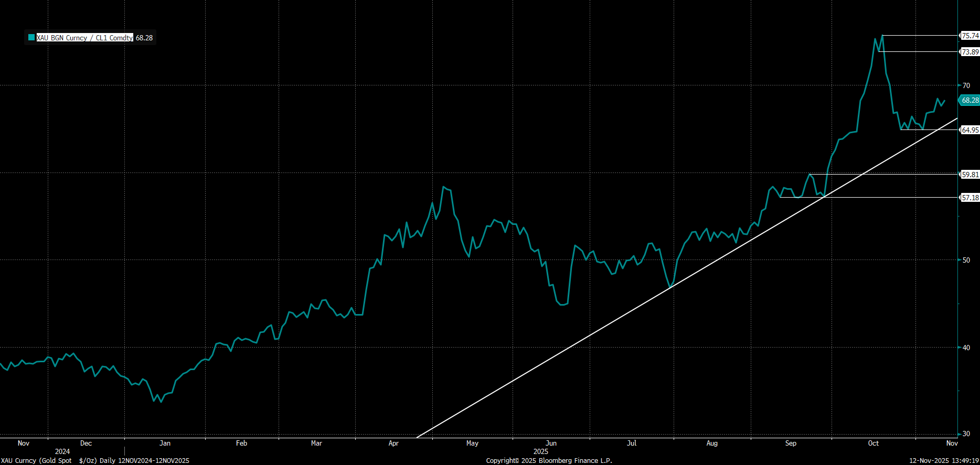
Task: Select the Apr label on the time axis
Action: [x=393, y=444]
